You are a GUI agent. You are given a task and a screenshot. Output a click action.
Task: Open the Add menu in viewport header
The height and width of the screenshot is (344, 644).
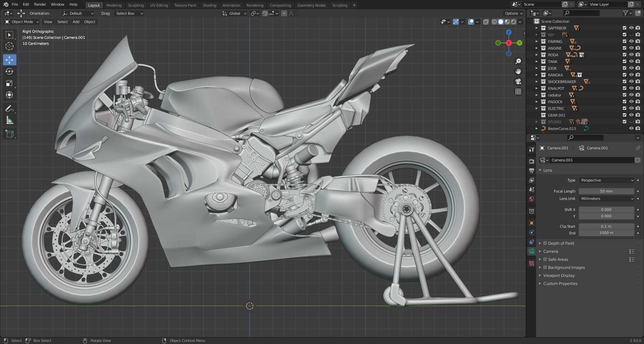coord(76,22)
